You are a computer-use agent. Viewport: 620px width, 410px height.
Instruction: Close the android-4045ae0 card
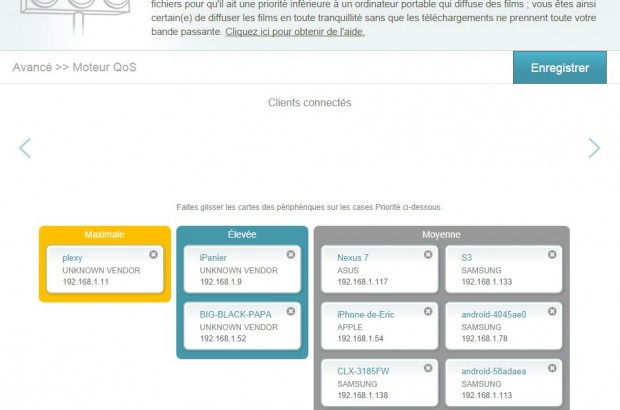point(551,311)
